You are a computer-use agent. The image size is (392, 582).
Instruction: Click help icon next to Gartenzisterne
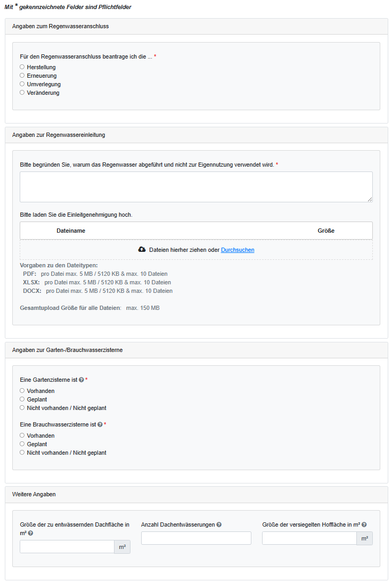tap(81, 380)
